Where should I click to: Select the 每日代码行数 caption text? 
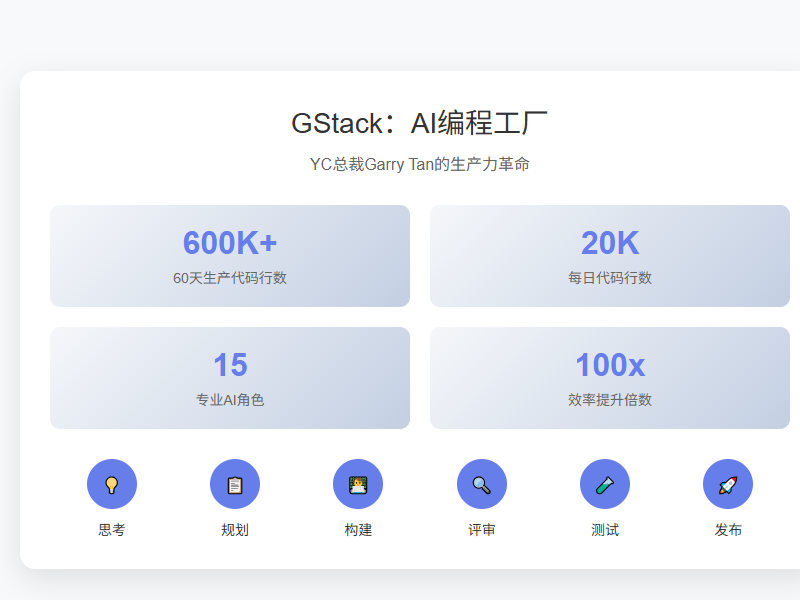point(610,277)
